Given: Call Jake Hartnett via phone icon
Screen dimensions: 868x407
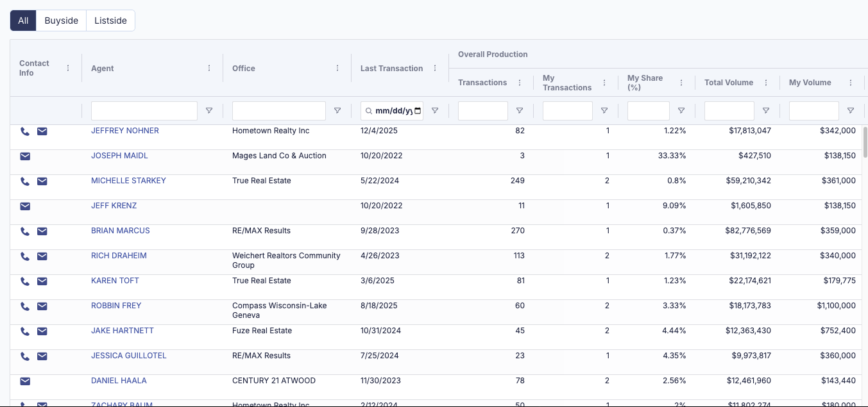Looking at the screenshot, I should 25,331.
